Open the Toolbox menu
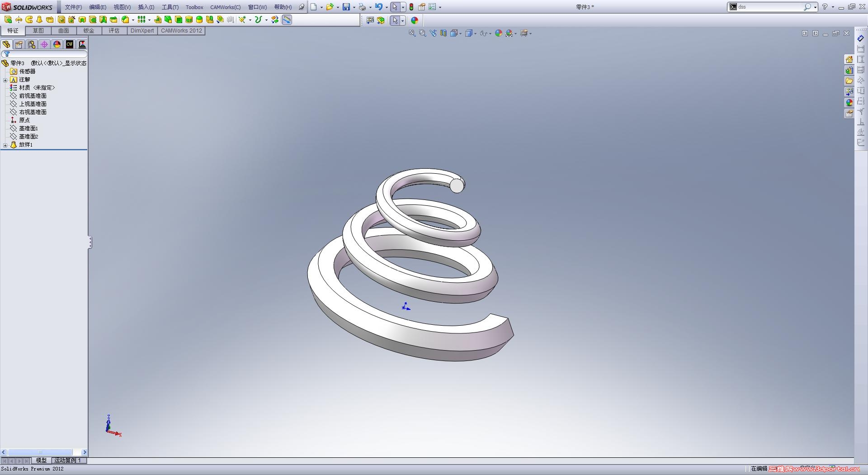The width and height of the screenshot is (868, 475). click(x=194, y=7)
